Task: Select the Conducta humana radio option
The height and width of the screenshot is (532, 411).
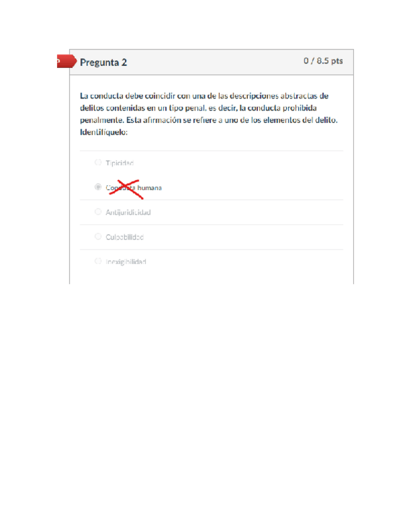Action: pos(98,187)
